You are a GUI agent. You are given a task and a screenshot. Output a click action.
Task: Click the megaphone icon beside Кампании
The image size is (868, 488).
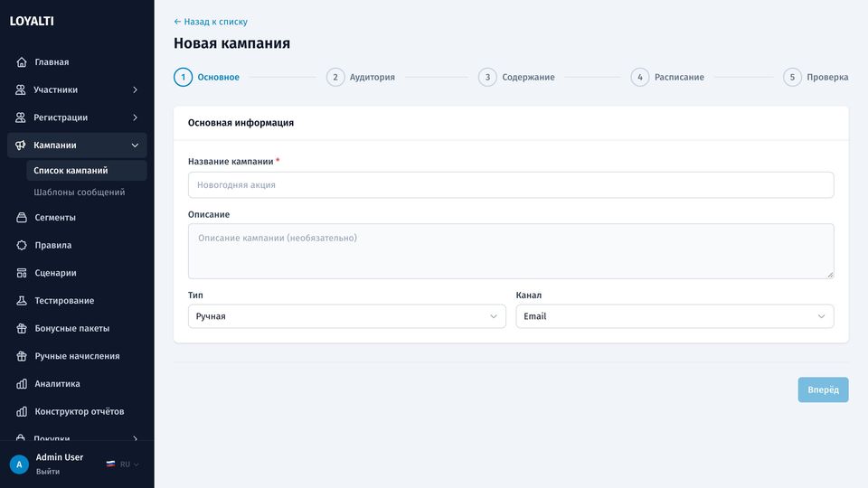click(21, 145)
